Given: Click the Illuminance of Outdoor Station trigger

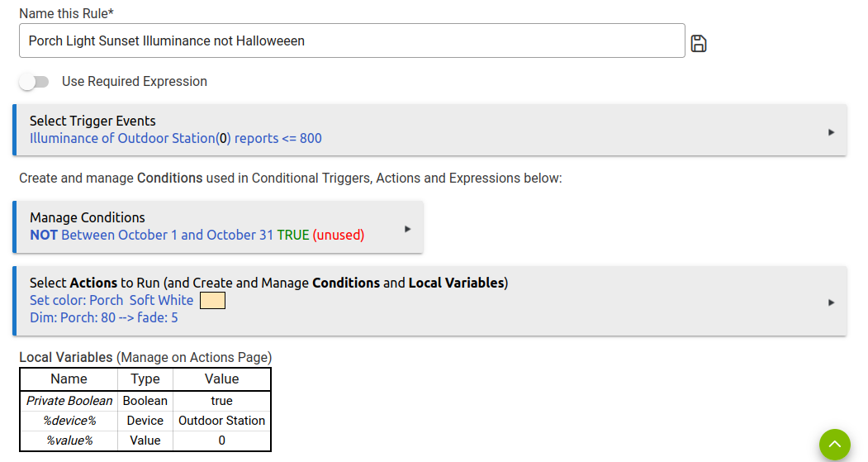Looking at the screenshot, I should coord(175,139).
